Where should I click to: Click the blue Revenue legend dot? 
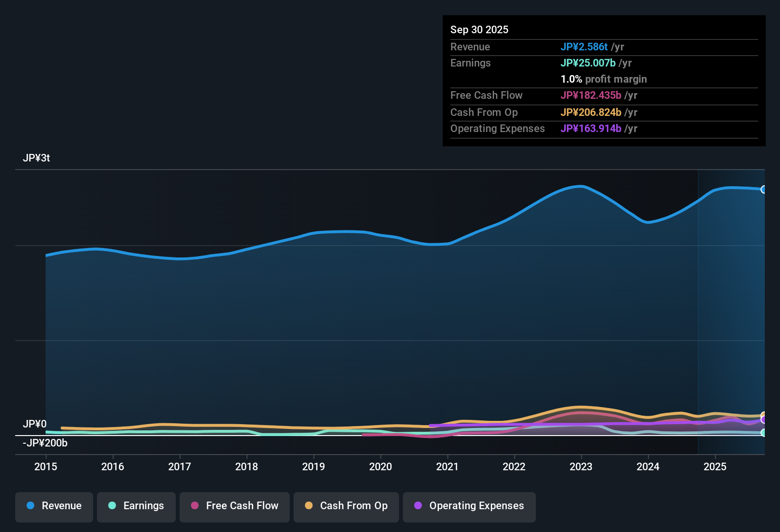coord(30,506)
